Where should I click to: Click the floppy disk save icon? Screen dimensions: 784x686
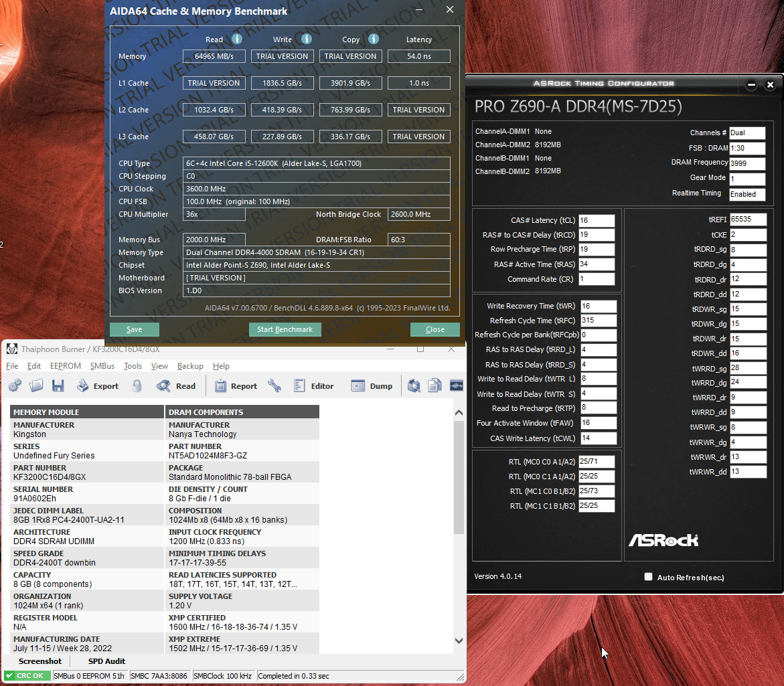click(x=58, y=385)
